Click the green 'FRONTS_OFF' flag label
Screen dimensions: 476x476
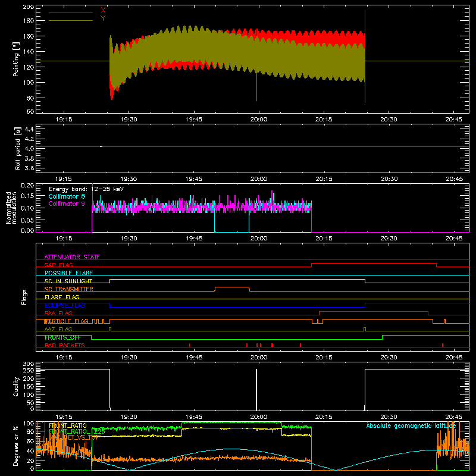62,337
